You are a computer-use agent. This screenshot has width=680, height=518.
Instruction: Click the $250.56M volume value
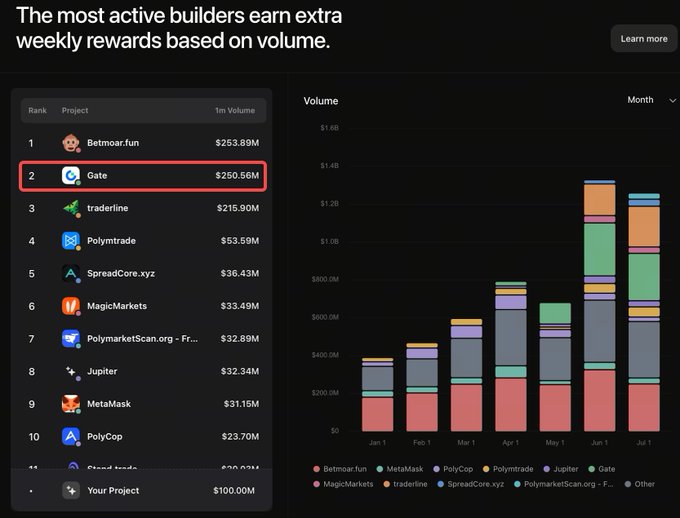click(237, 175)
